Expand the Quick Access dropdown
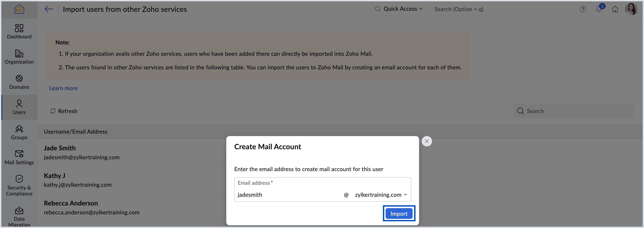 pos(403,9)
